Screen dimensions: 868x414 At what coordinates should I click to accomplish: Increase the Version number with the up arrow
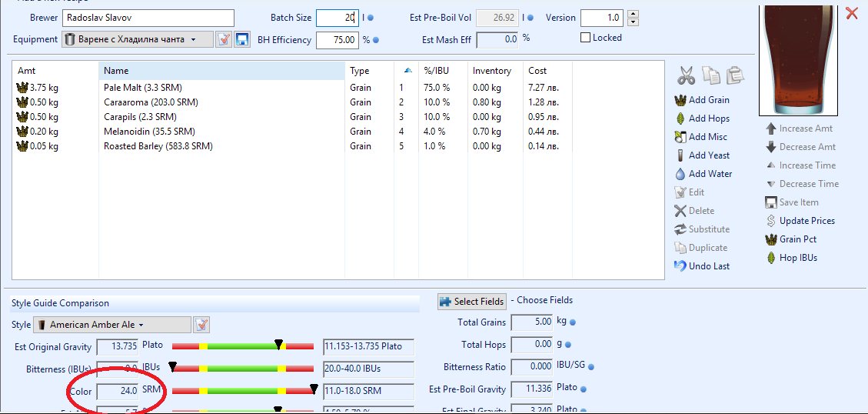(x=633, y=14)
